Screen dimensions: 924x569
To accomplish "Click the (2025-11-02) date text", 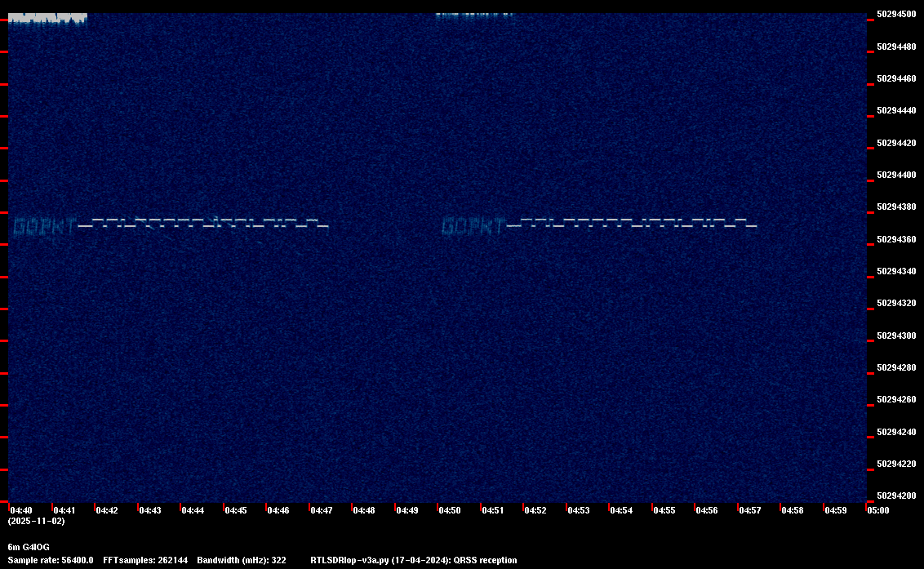I will 36,521.
